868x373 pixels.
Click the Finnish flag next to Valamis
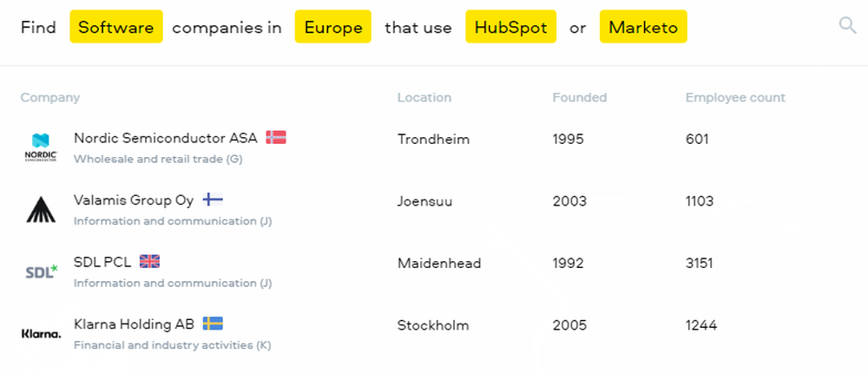pos(213,200)
